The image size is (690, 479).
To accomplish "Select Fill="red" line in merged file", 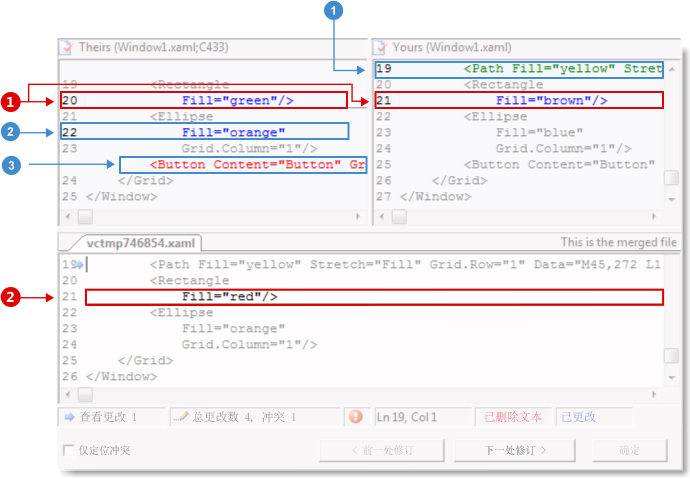I will click(374, 297).
